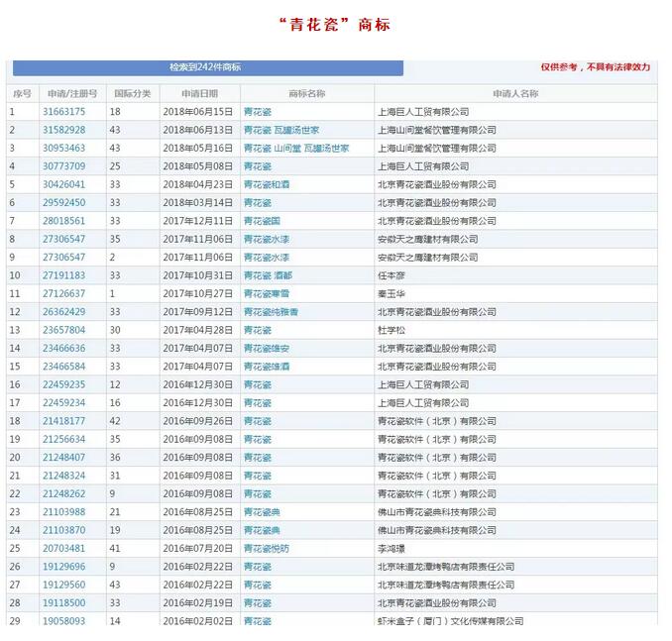Screen dimensions: 672x641
Task: Open trademark name 青花瓷纯雅香
Action: (x=272, y=312)
